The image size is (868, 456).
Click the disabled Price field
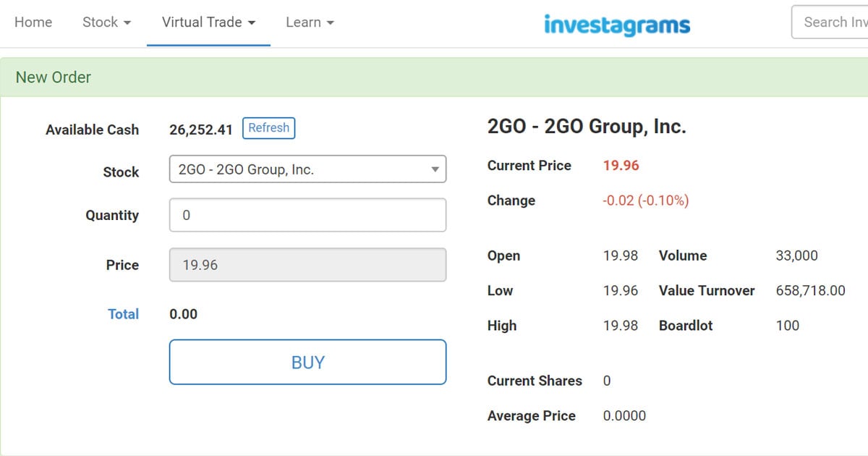pyautogui.click(x=307, y=265)
